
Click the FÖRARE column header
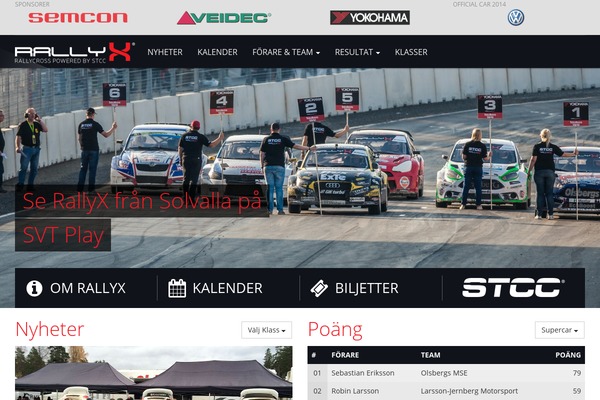(345, 355)
